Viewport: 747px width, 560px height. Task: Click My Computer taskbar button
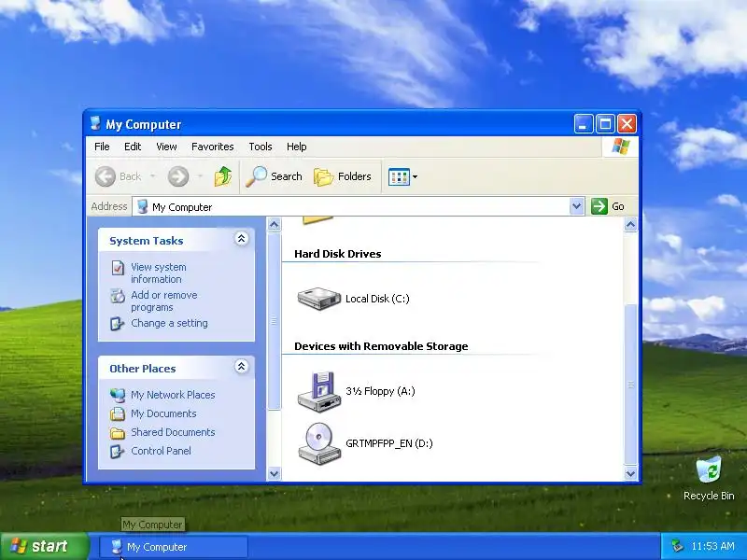tap(174, 547)
